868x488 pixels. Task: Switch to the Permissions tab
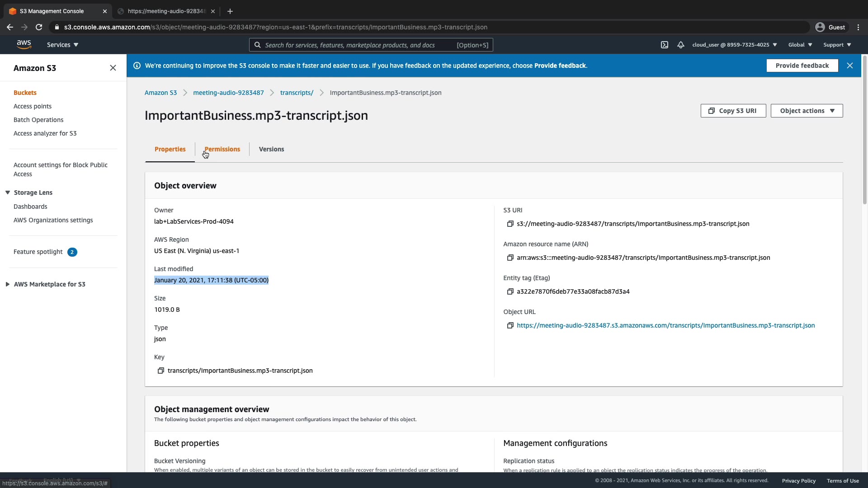tap(222, 149)
